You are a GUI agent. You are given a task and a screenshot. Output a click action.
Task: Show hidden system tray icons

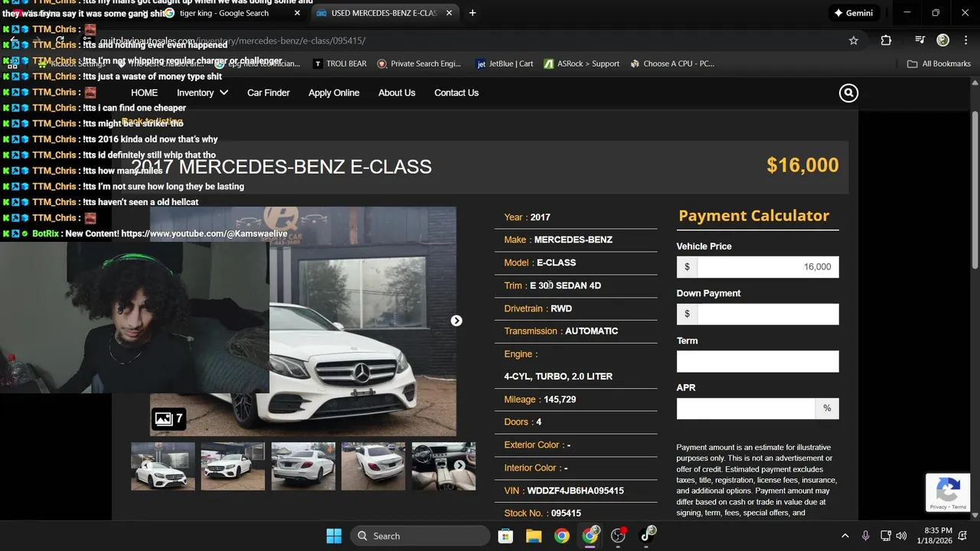coord(844,536)
